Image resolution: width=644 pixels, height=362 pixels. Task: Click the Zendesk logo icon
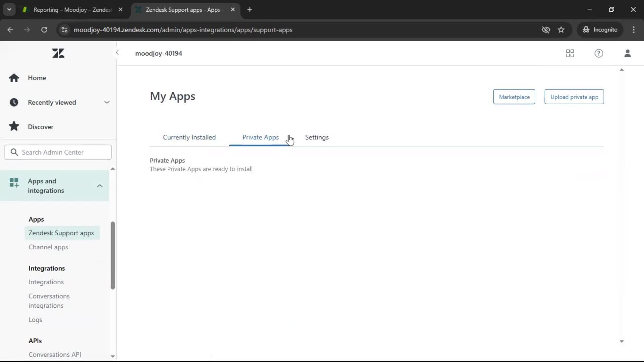tap(58, 53)
